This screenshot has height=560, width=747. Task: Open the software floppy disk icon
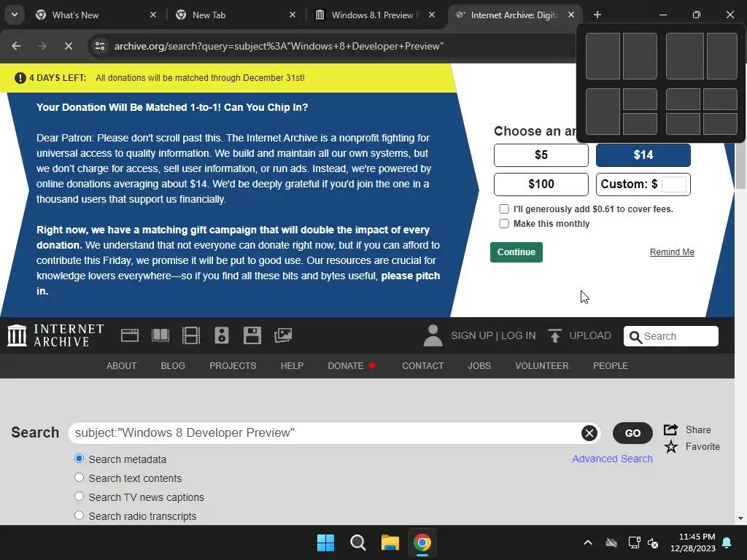pos(252,335)
